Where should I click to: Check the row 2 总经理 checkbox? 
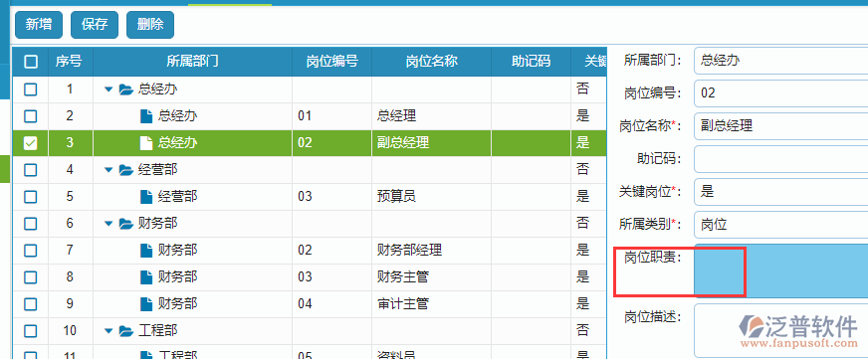[x=31, y=115]
